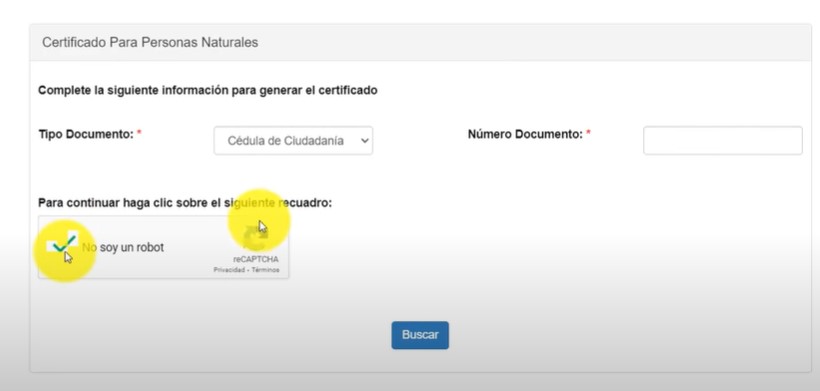
Task: Focus the Número Documento input field
Action: [x=723, y=141]
